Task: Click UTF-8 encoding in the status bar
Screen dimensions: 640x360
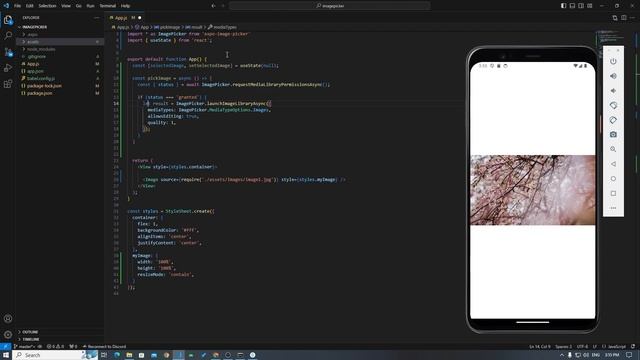Action: [582, 347]
